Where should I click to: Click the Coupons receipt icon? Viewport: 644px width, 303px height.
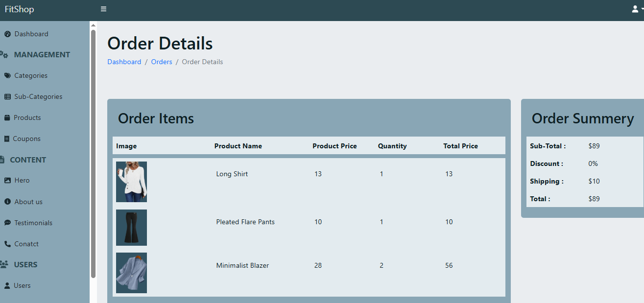coord(7,139)
